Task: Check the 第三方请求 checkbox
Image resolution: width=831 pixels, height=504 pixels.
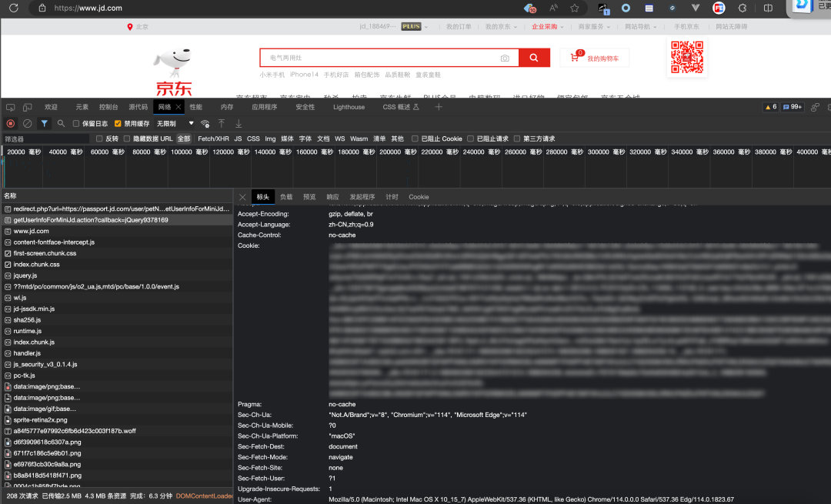Action: (517, 139)
